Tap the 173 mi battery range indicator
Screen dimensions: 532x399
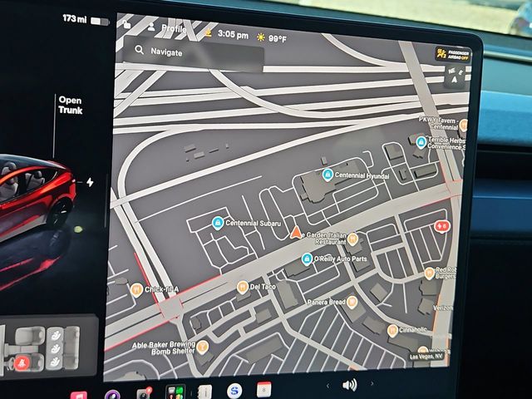click(74, 18)
